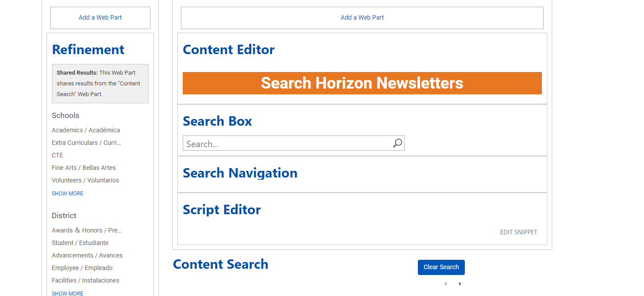This screenshot has width=644, height=296.
Task: Click the Search Horizon Newsletters banner
Action: pos(362,83)
